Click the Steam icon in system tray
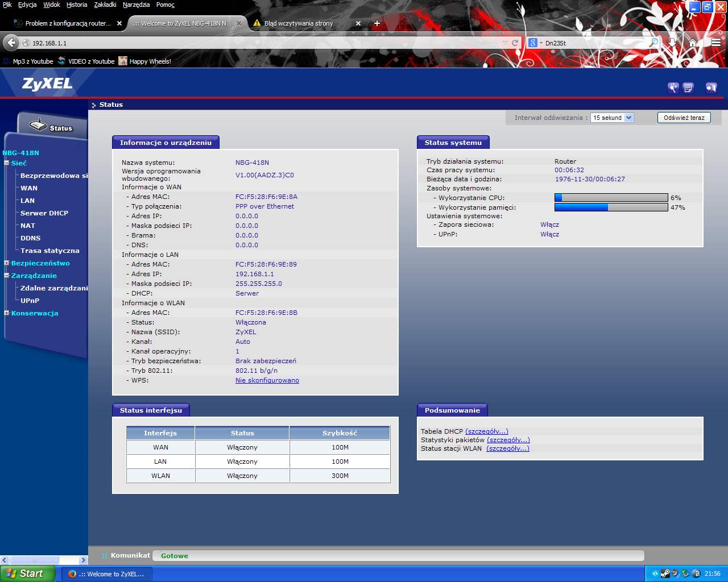 tap(665, 573)
